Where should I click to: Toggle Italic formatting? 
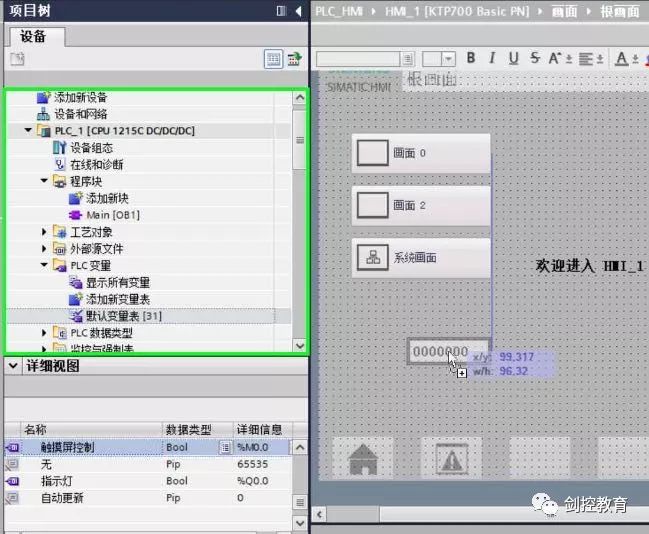[492, 58]
